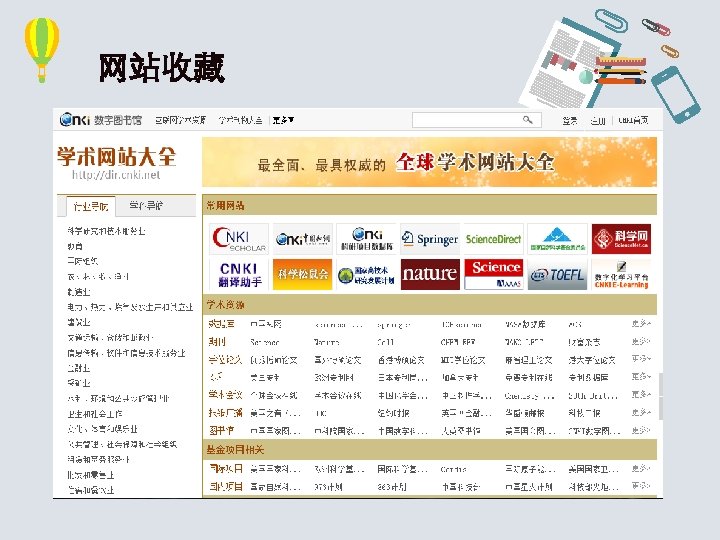Click the 全球学术网站大全 banner
Viewport: 720px width, 540px height.
point(429,162)
